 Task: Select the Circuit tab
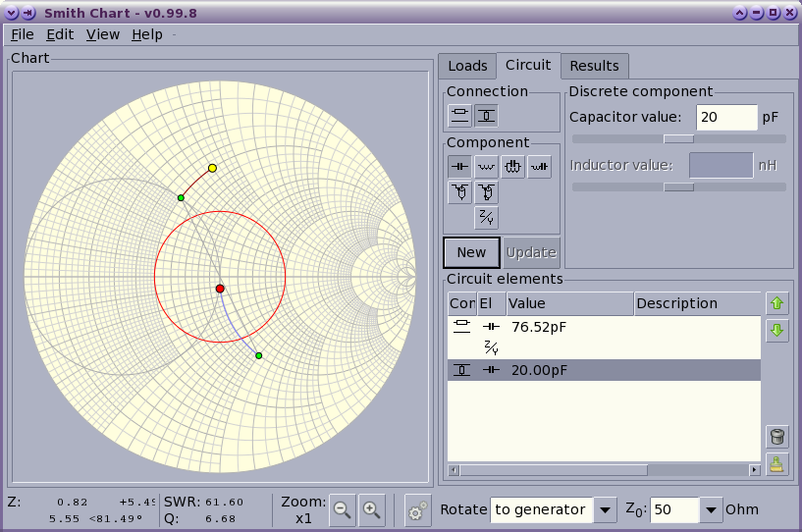coord(528,65)
